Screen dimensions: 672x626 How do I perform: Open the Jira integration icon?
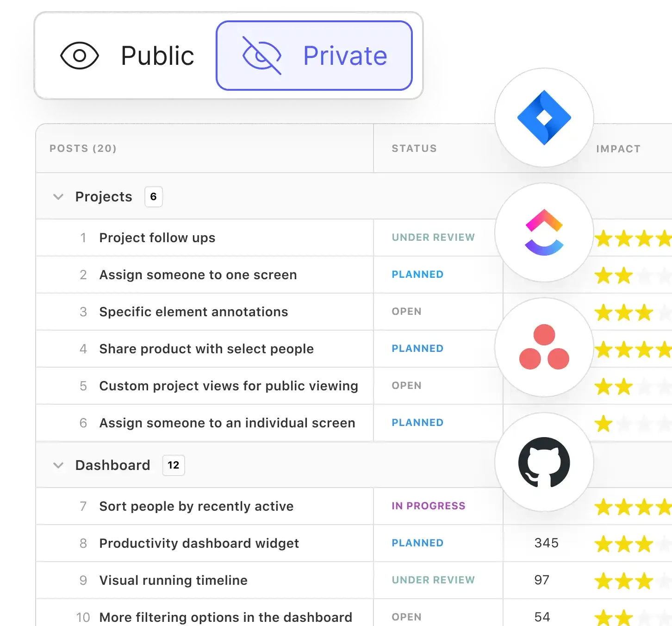[544, 118]
